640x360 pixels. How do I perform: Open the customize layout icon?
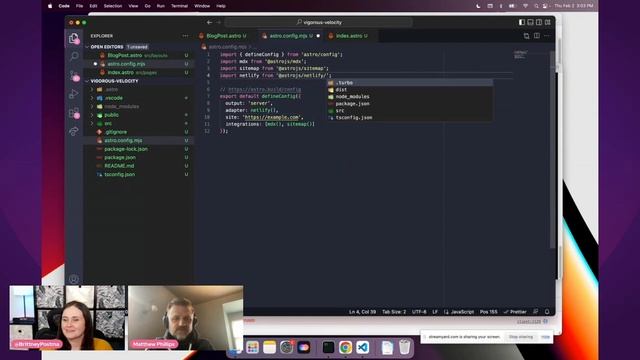pos(548,22)
